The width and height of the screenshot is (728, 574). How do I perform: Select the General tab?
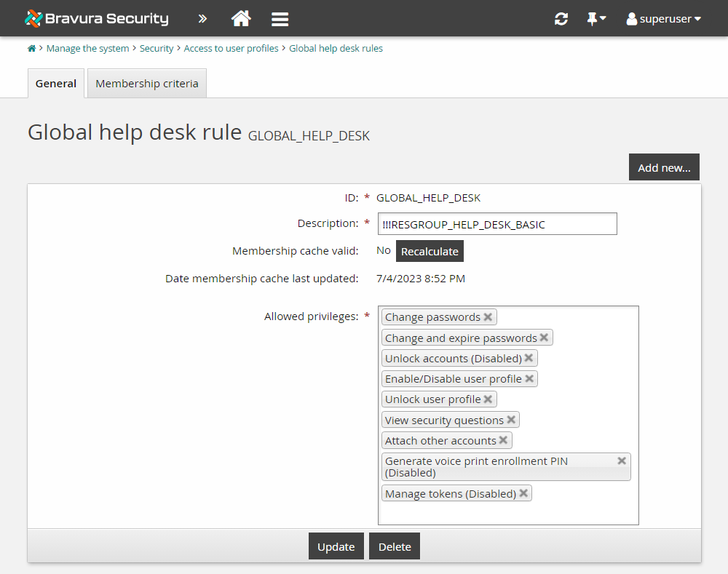55,83
